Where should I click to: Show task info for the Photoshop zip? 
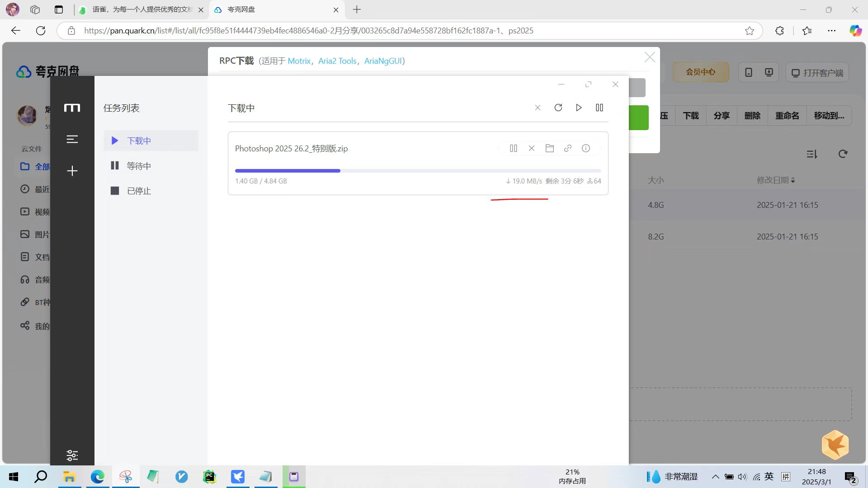586,148
